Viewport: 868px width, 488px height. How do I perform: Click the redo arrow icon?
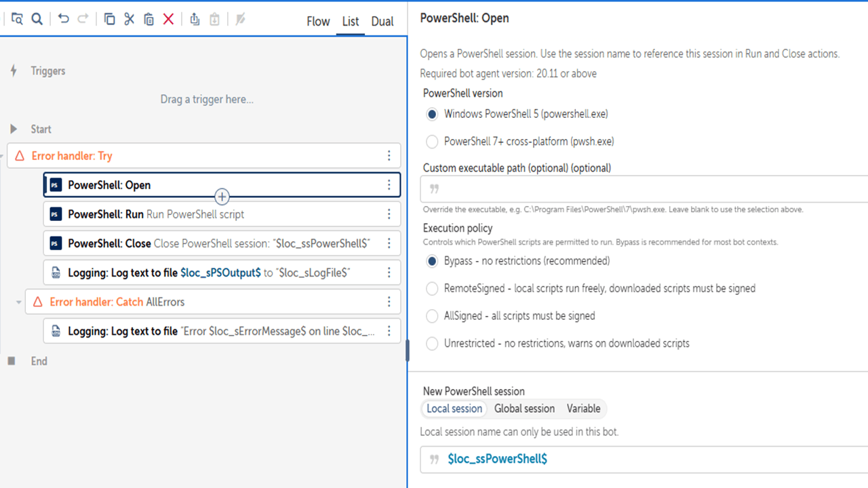pyautogui.click(x=83, y=19)
